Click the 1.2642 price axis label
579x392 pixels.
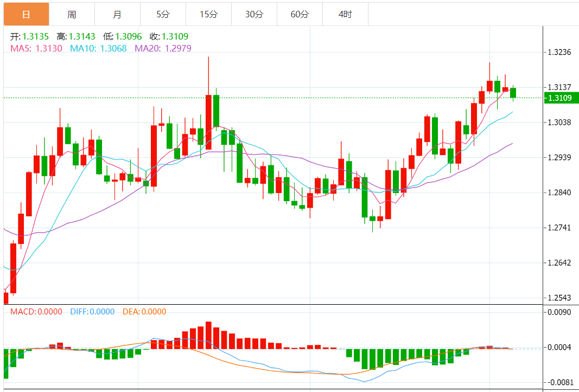coord(559,263)
